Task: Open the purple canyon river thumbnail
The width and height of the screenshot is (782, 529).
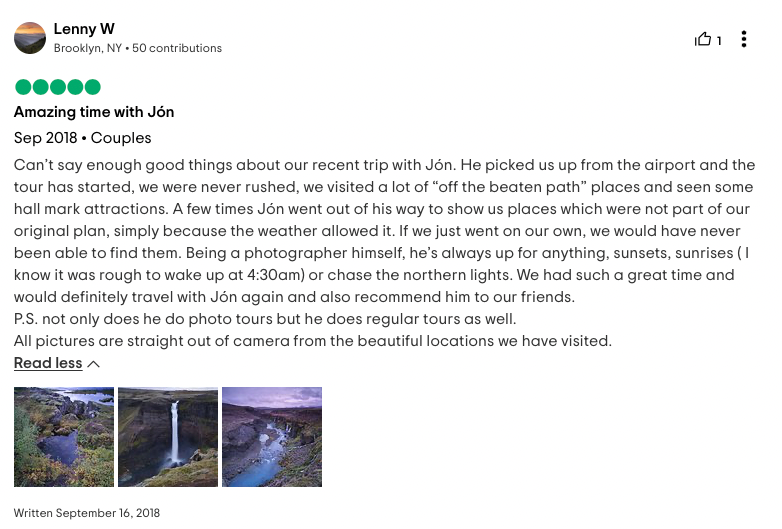Action: (x=272, y=437)
